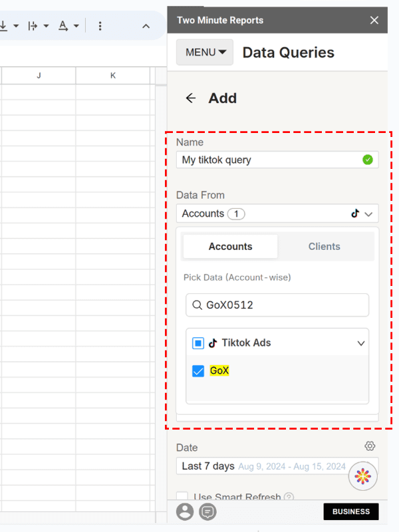Expand the Data From Accounts dropdown
This screenshot has width=399, height=532.
tap(277, 213)
